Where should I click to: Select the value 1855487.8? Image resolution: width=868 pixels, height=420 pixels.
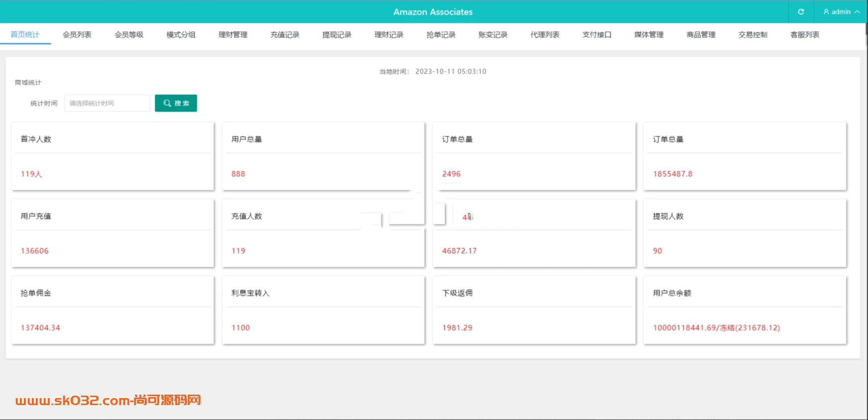673,174
